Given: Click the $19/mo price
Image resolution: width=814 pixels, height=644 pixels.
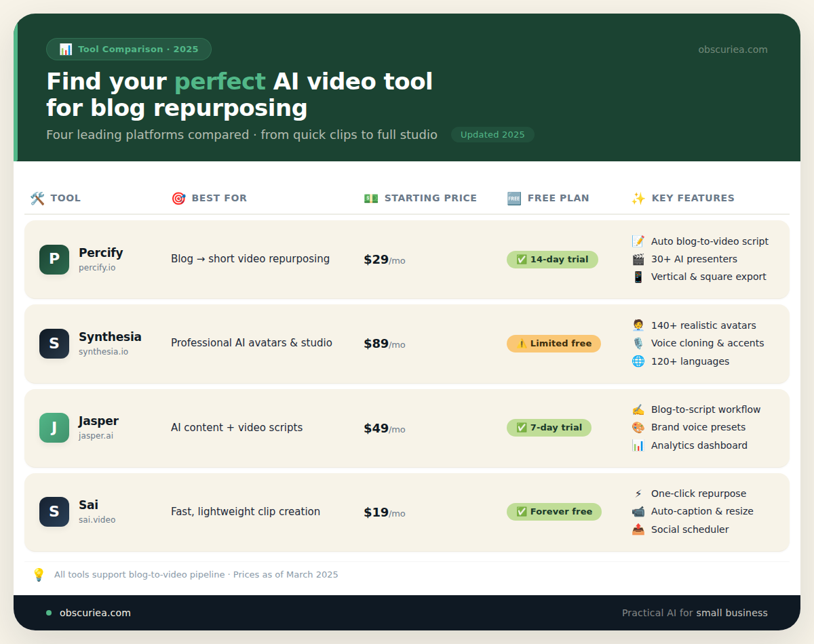Looking at the screenshot, I should click(385, 512).
